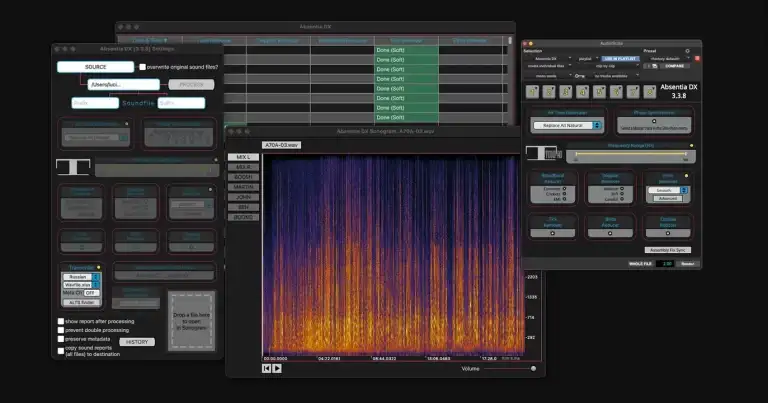Image resolution: width=768 pixels, height=403 pixels.
Task: Click the Assembly Fix Sync button
Action: coord(667,250)
